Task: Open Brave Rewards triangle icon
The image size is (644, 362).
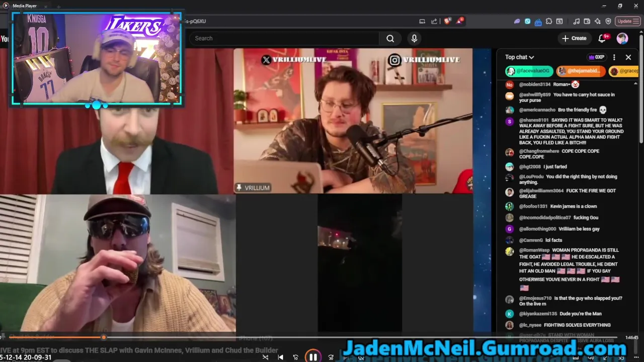Action: click(x=460, y=21)
